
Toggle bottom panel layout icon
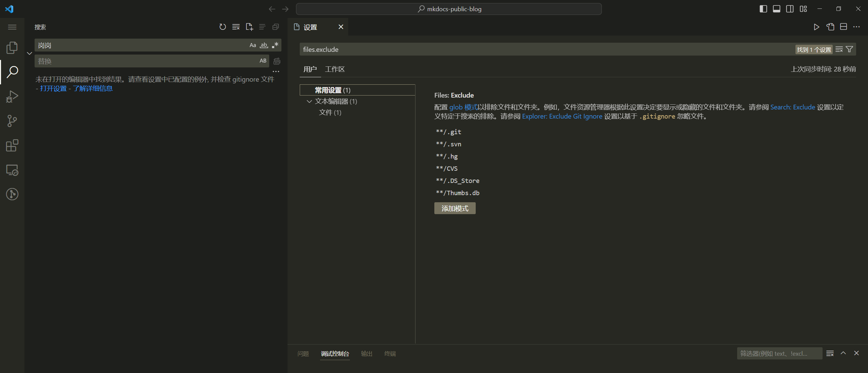[x=776, y=9]
